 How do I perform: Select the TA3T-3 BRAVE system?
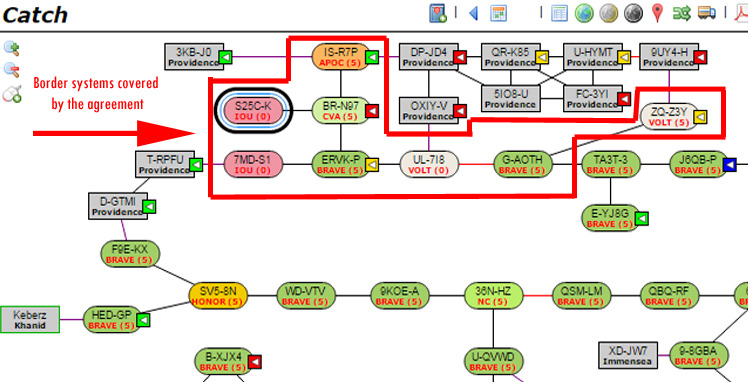click(x=611, y=165)
